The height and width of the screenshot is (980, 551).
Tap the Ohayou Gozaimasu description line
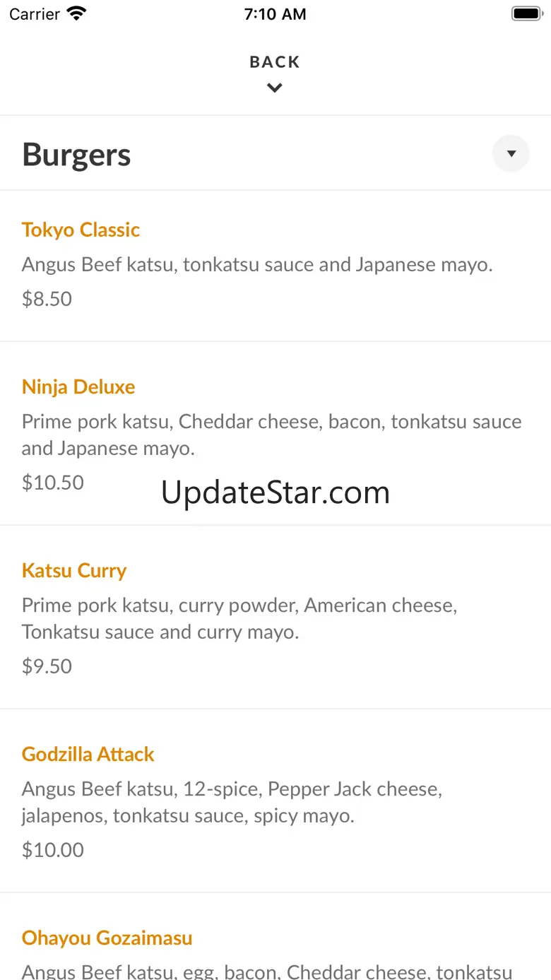tap(267, 972)
